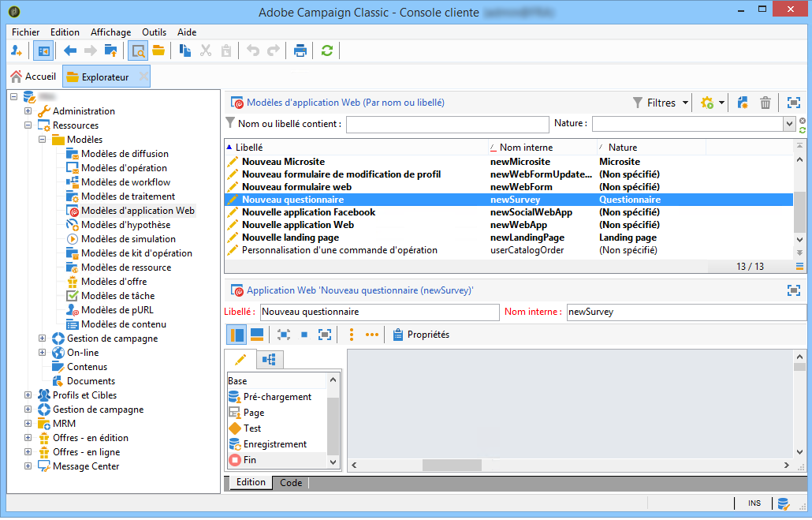Click the list configuration icon by 13/13
The image size is (812, 520).
[800, 267]
